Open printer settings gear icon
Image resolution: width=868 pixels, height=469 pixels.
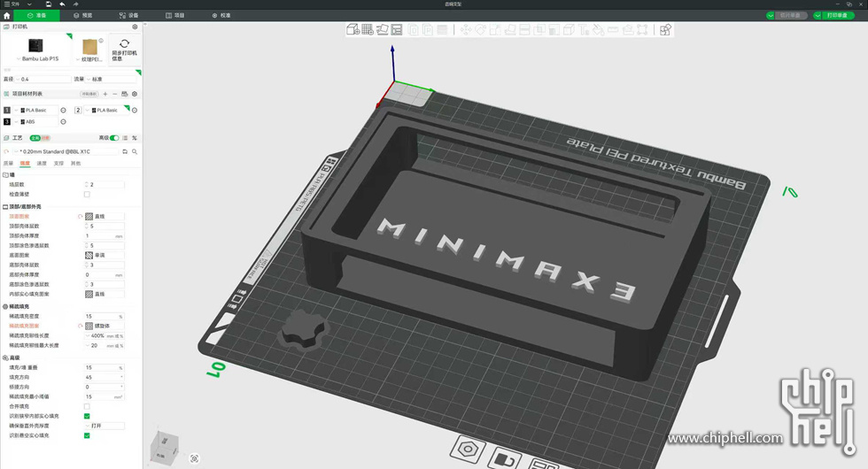pos(135,27)
